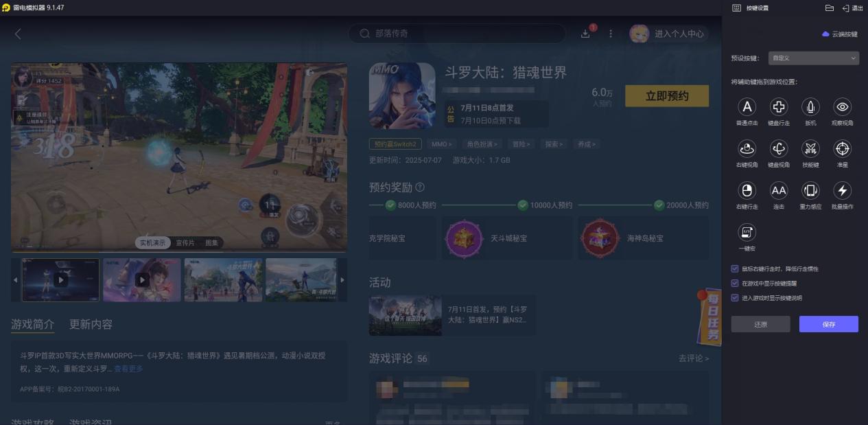Select the 一键宏 macro icon
Image resolution: width=868 pixels, height=425 pixels.
pos(747,232)
